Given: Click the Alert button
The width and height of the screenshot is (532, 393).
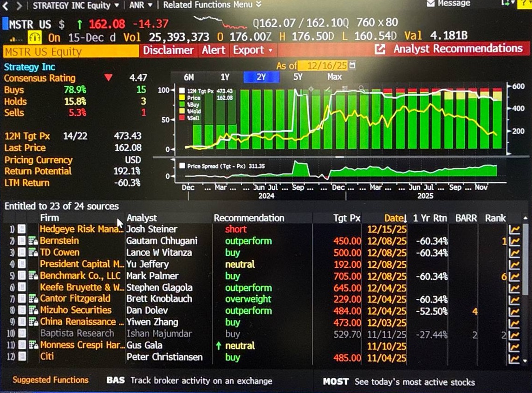Looking at the screenshot, I should 214,50.
